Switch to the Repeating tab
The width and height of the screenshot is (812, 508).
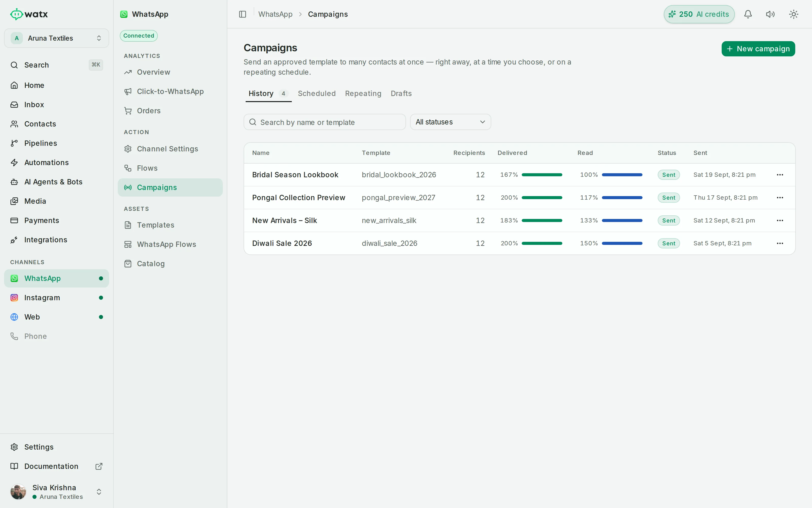[363, 93]
